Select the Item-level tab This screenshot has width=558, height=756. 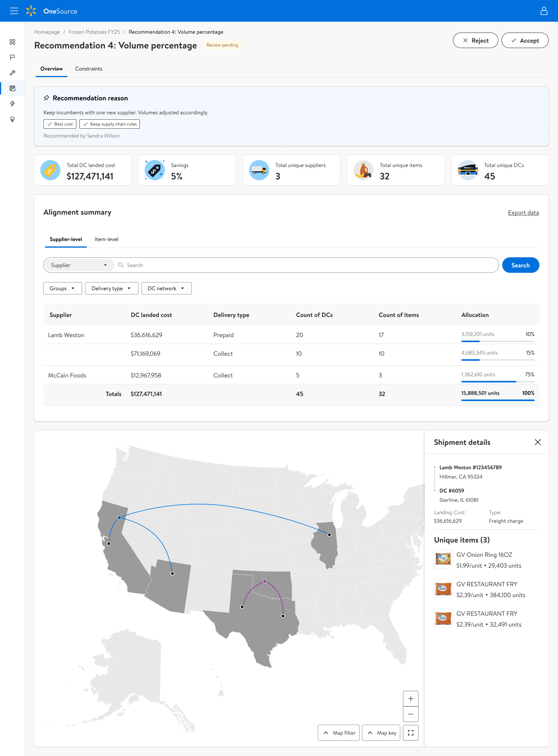[107, 239]
